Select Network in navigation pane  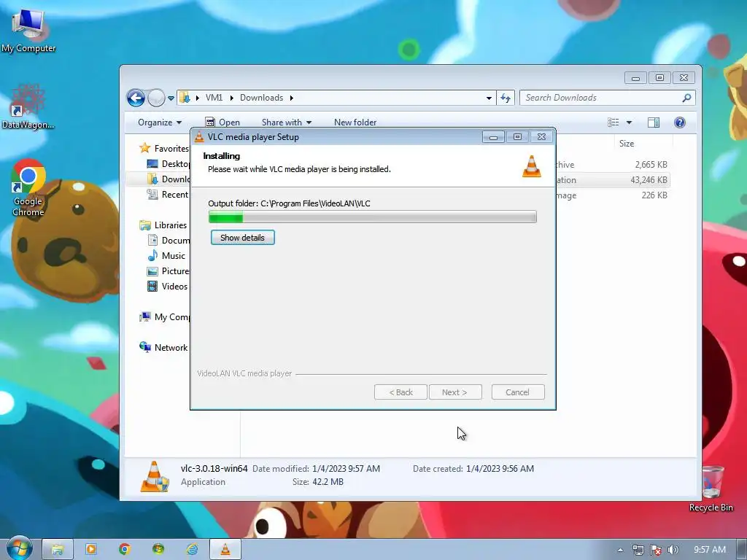click(x=163, y=348)
